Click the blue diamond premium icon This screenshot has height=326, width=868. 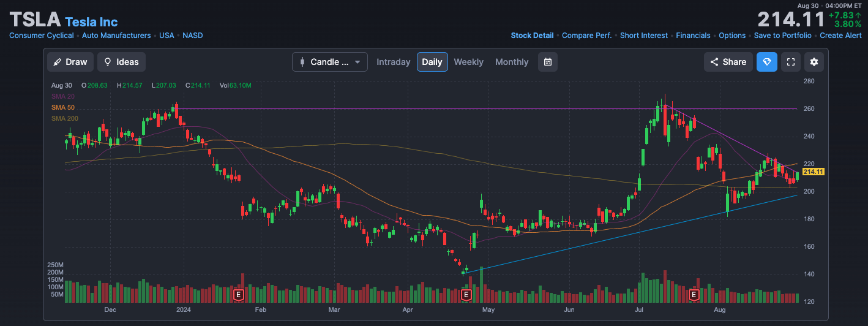click(767, 62)
